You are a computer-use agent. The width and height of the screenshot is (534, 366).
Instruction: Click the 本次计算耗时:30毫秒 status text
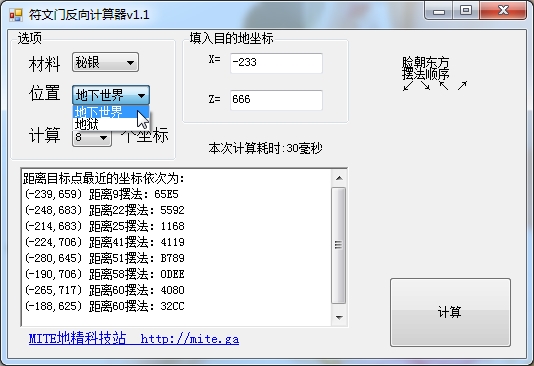(x=265, y=148)
